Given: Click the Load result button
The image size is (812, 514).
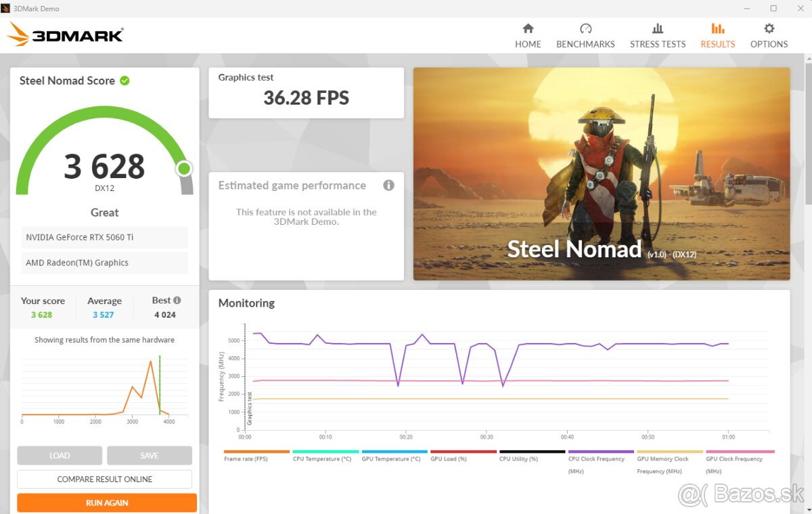Looking at the screenshot, I should tap(60, 456).
